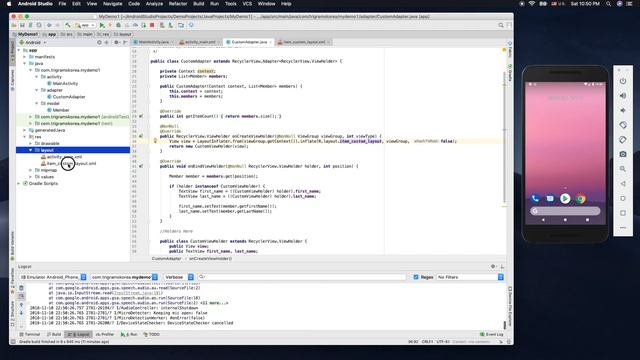Click the emulator rotate right icon
The width and height of the screenshot is (640, 360).
[x=623, y=140]
